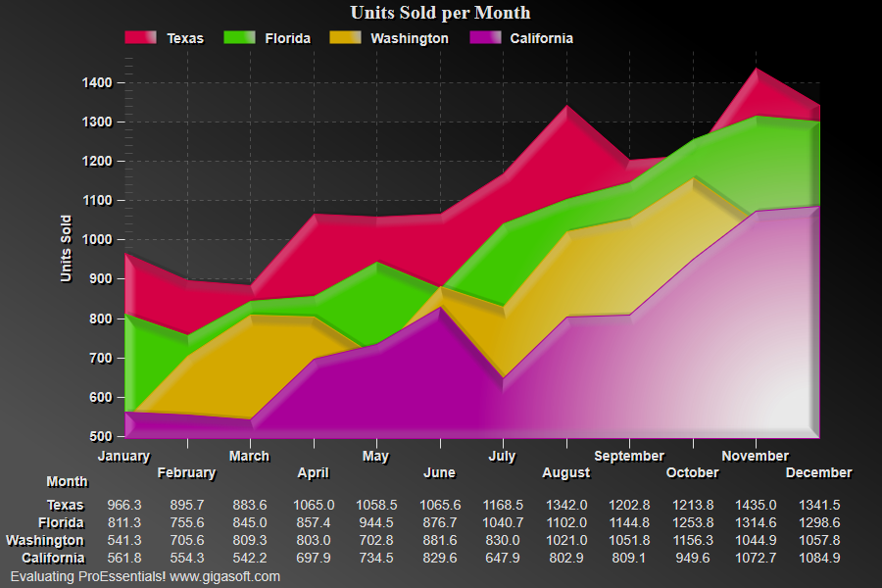The width and height of the screenshot is (882, 588).
Task: Click the November axis label
Action: 756,457
